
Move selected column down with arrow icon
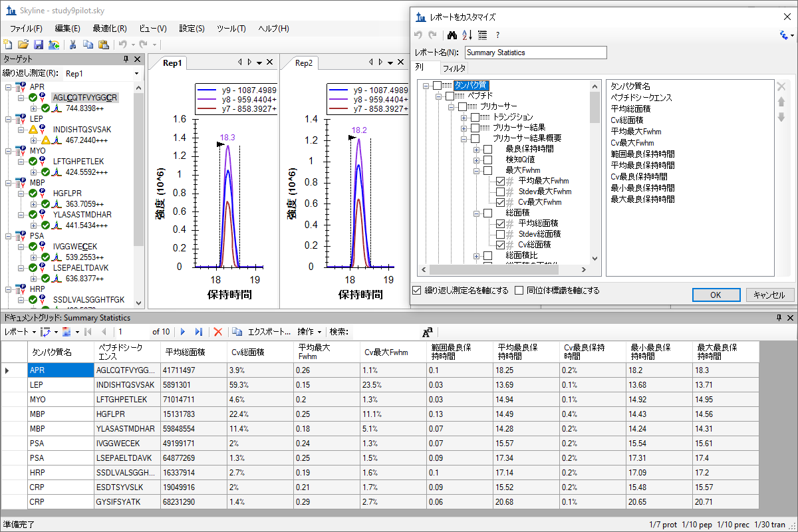coord(781,117)
